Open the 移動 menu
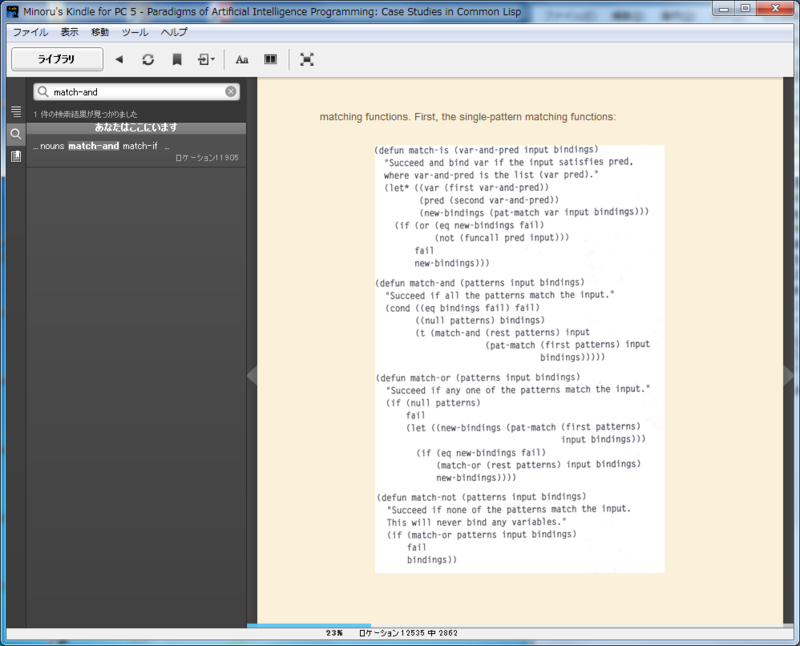800x646 pixels. click(x=100, y=32)
